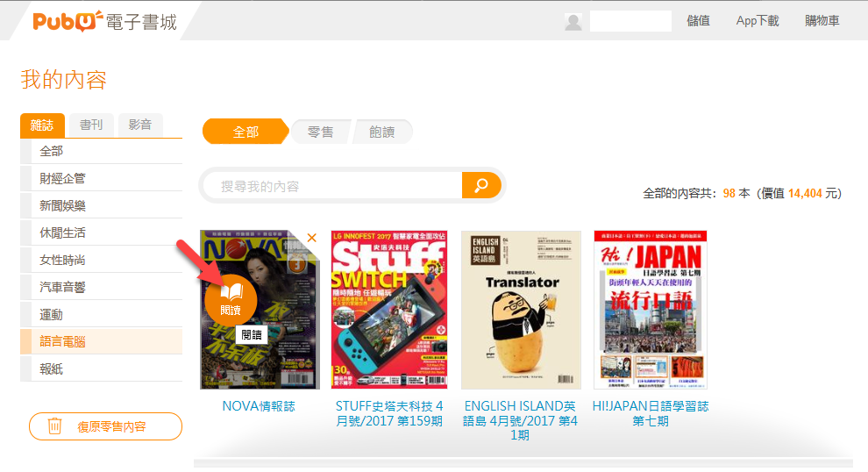This screenshot has width=868, height=472.
Task: Click the 98 本 content count text
Action: click(736, 193)
